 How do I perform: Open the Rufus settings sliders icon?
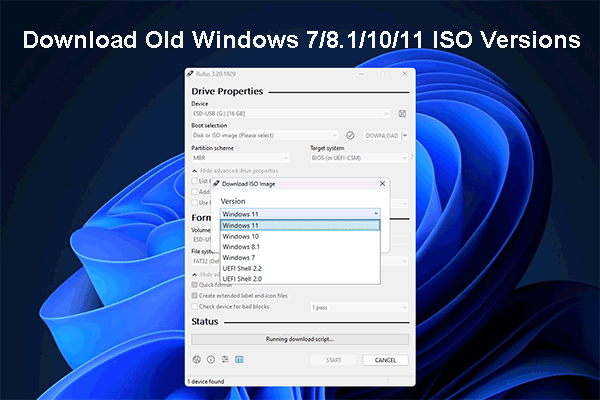click(x=225, y=359)
